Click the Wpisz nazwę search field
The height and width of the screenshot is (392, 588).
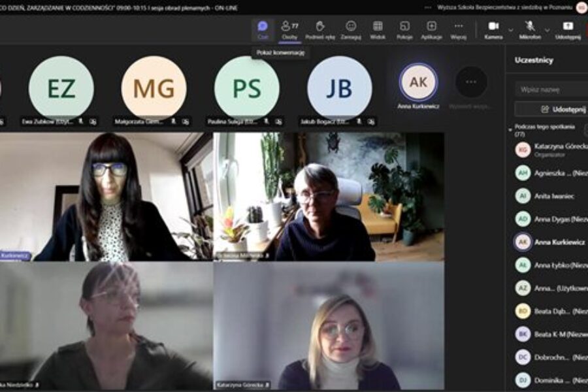[x=551, y=90]
